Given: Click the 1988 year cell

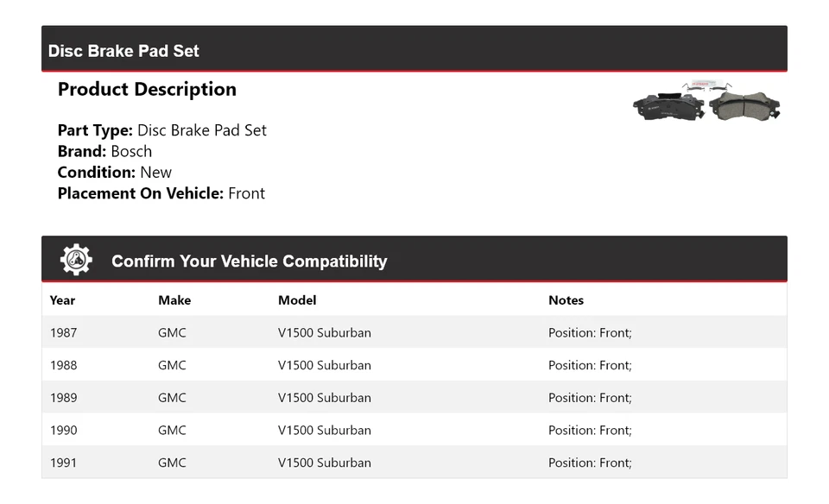Looking at the screenshot, I should (63, 365).
